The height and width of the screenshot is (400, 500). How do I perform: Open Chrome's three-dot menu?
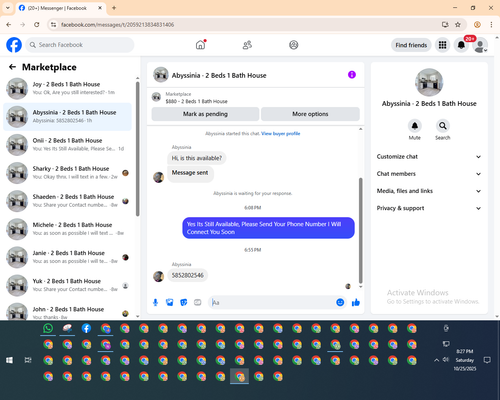tap(491, 25)
